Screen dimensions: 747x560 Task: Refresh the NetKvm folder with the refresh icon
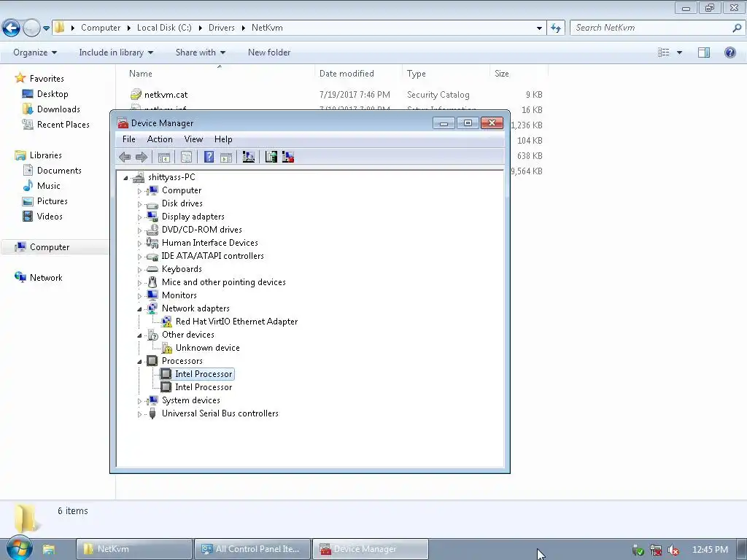click(x=556, y=28)
